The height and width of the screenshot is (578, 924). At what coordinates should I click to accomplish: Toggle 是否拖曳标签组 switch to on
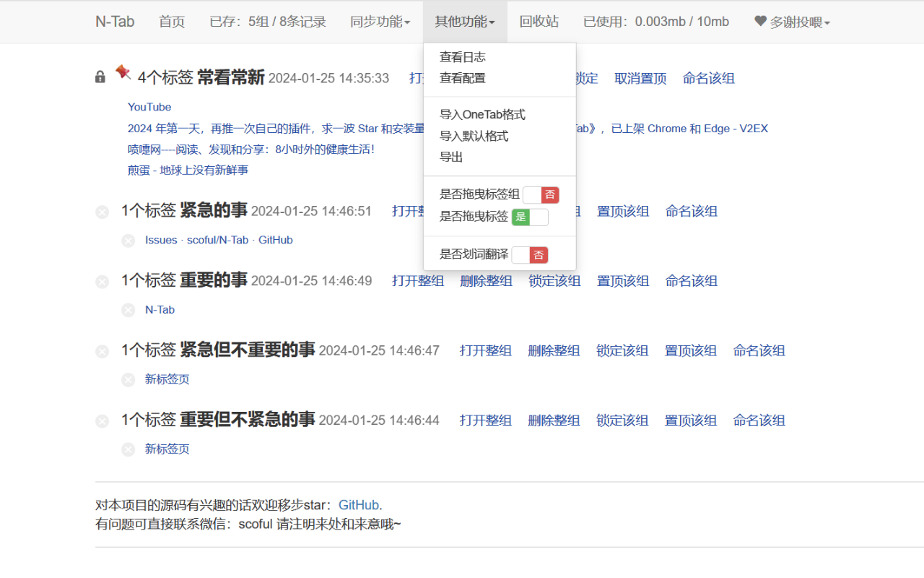[x=541, y=194]
